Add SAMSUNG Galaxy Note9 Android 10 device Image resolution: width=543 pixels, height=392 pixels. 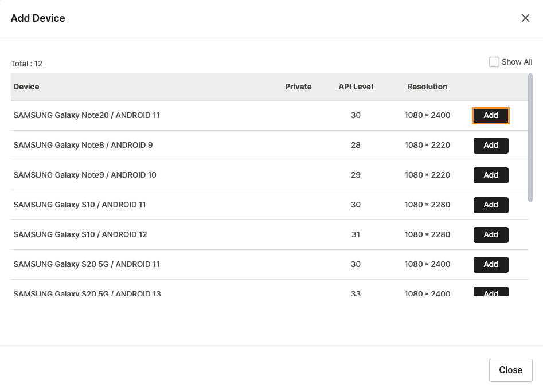(491, 175)
